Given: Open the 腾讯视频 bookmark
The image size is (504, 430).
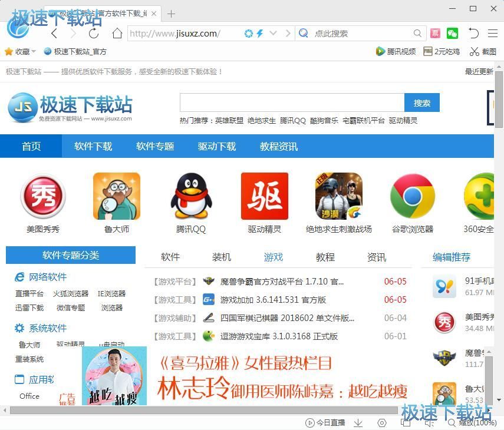Looking at the screenshot, I should pos(396,51).
